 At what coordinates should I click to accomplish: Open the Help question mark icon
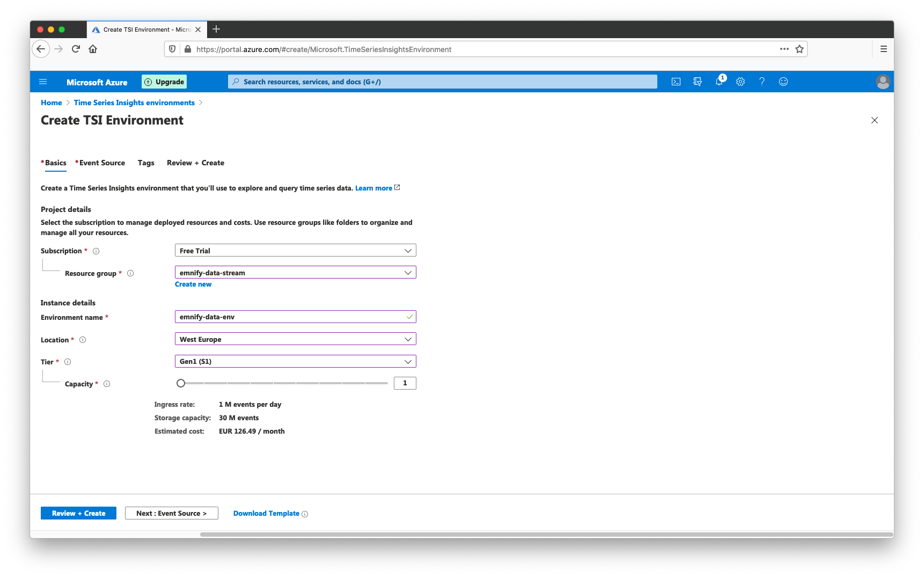click(x=762, y=82)
